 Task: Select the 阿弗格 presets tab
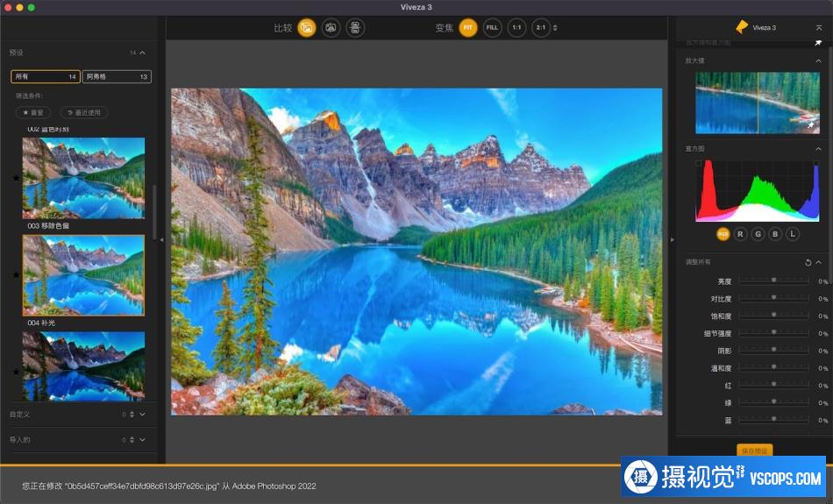click(x=117, y=76)
